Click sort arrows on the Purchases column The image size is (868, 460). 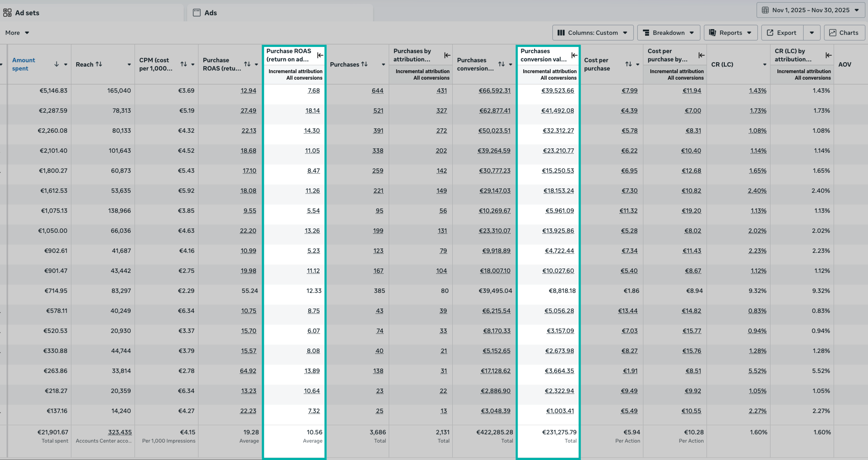(364, 64)
